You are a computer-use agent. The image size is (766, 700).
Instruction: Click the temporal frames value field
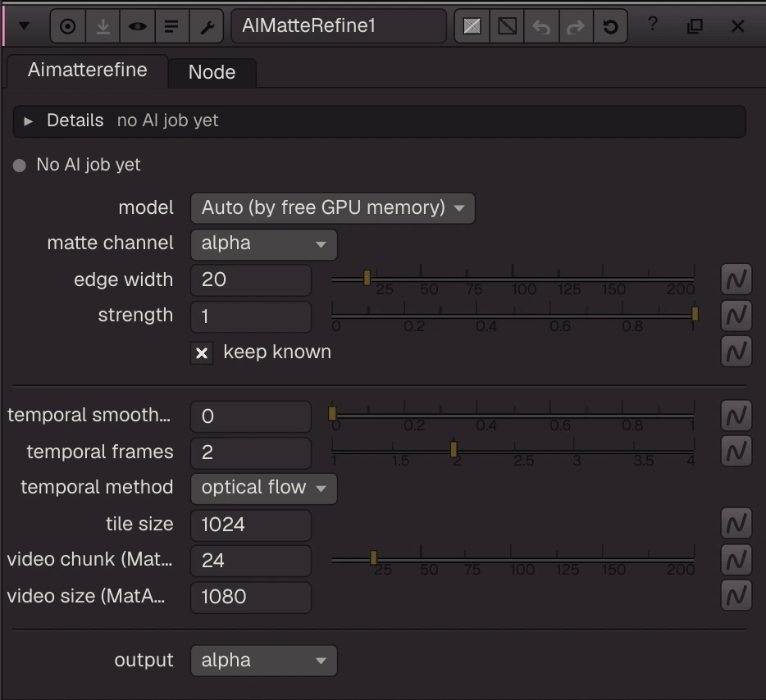coord(251,452)
